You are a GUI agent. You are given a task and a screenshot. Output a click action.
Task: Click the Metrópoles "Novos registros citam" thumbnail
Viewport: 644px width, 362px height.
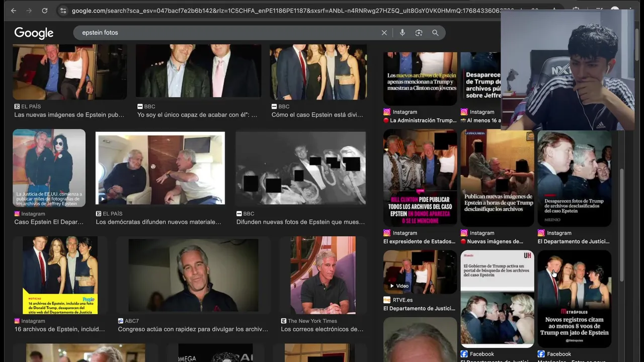[x=574, y=299]
